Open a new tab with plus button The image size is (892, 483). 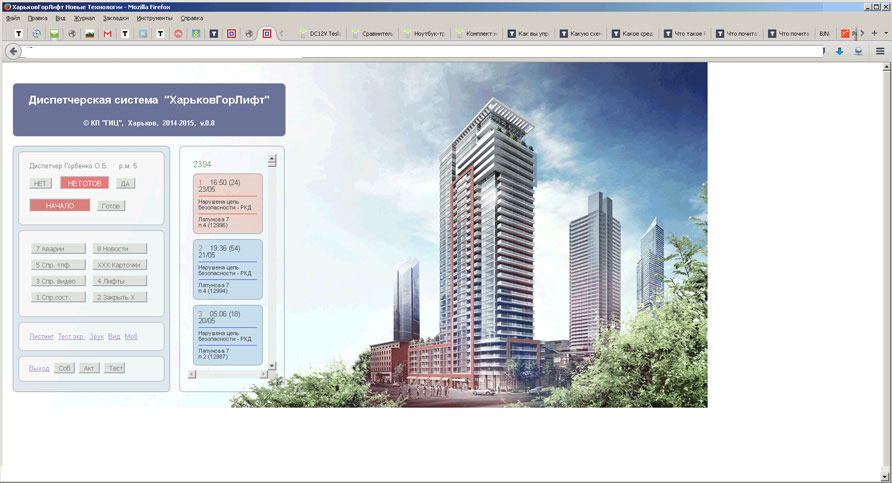tap(873, 33)
